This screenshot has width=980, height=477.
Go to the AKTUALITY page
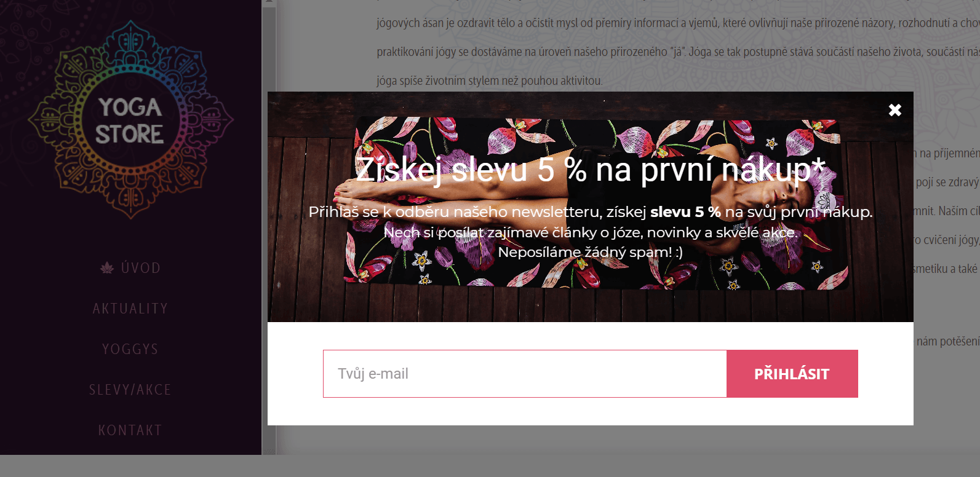pos(130,309)
